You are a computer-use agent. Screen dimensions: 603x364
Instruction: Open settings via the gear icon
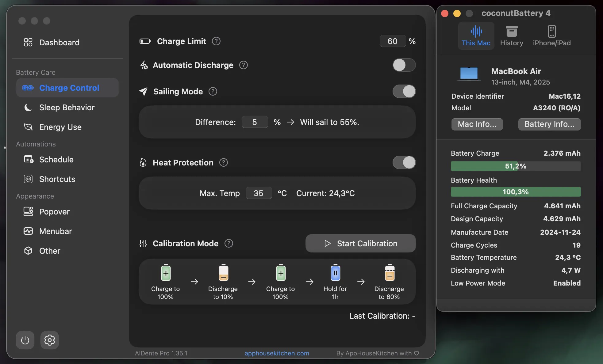[49, 340]
